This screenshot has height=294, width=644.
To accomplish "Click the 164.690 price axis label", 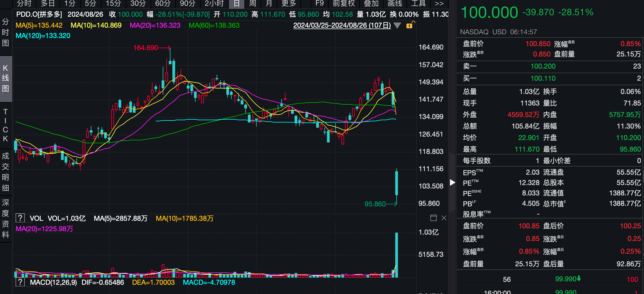I will click(431, 47).
